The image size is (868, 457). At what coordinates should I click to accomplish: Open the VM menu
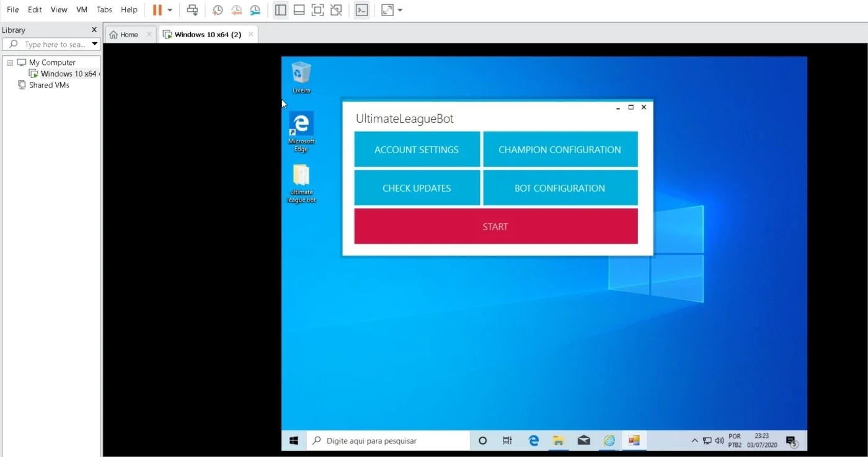pos(82,10)
